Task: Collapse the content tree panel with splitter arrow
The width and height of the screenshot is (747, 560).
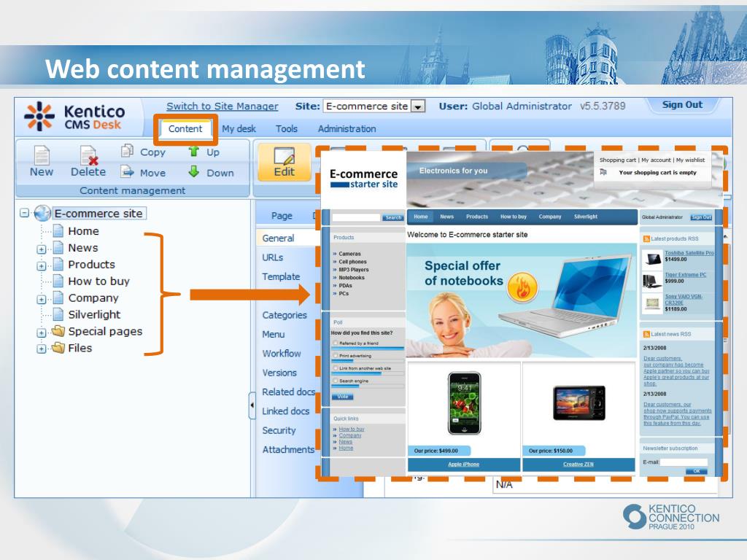Action: point(252,405)
